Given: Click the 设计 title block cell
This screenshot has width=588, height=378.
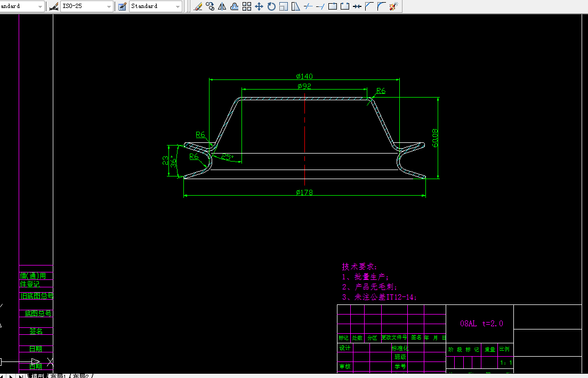Looking at the screenshot, I should click(x=344, y=348).
